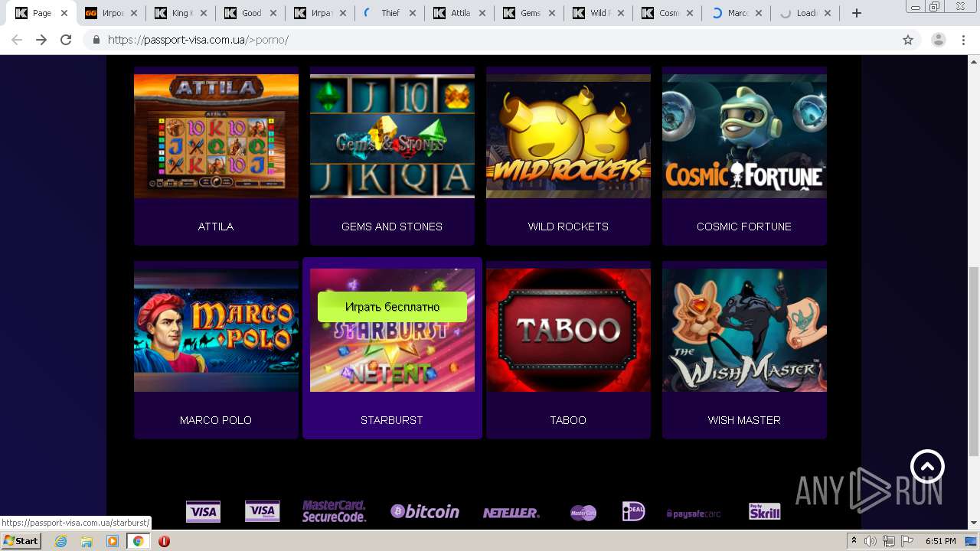Open File Explorer from the taskbar
980x551 pixels.
(87, 541)
